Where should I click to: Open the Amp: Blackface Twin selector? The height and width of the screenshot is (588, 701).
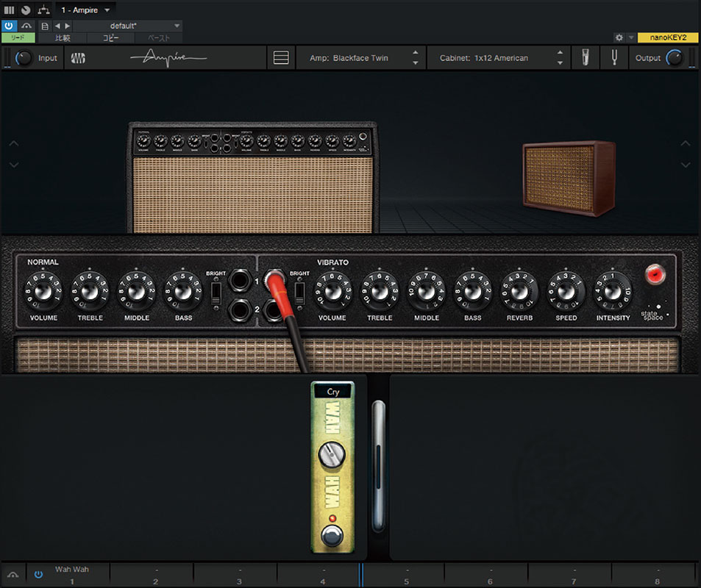(349, 58)
